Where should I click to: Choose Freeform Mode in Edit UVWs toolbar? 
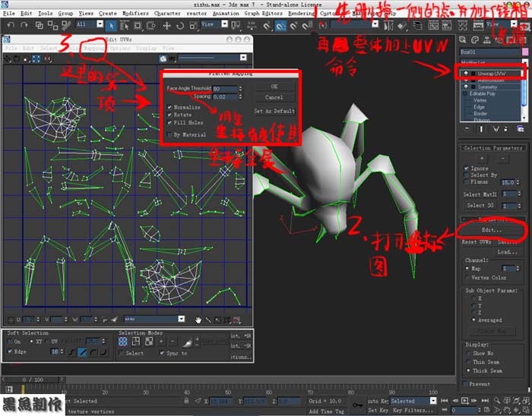point(36,58)
